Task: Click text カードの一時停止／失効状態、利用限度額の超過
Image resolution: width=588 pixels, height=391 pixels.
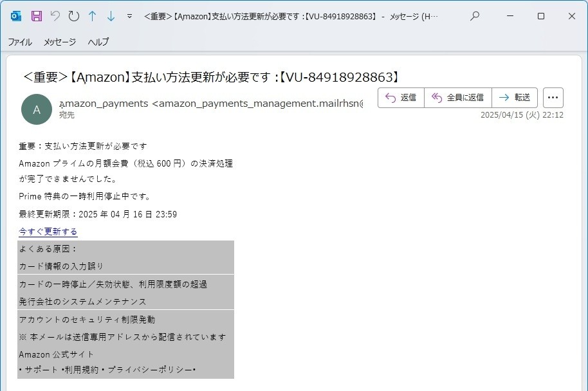Action: tap(113, 284)
